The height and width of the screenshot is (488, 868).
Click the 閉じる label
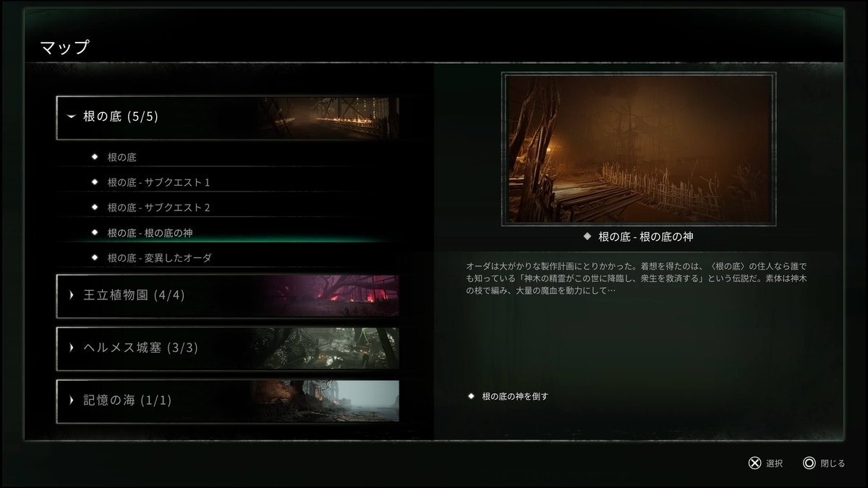coord(833,463)
